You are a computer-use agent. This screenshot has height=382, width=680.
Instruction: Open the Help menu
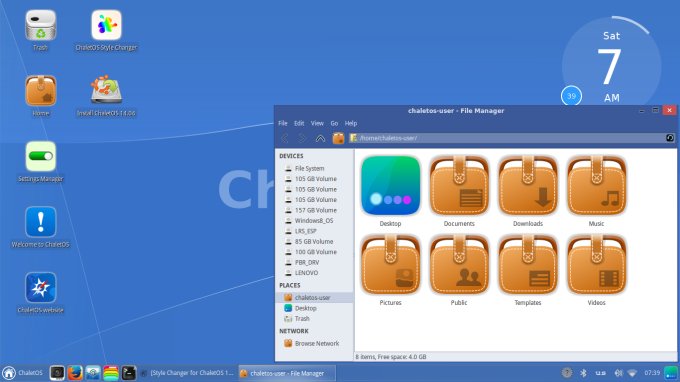click(x=351, y=123)
